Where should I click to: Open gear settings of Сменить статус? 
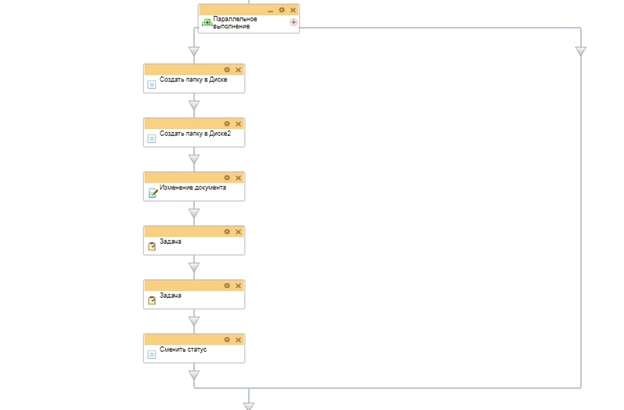(227, 340)
